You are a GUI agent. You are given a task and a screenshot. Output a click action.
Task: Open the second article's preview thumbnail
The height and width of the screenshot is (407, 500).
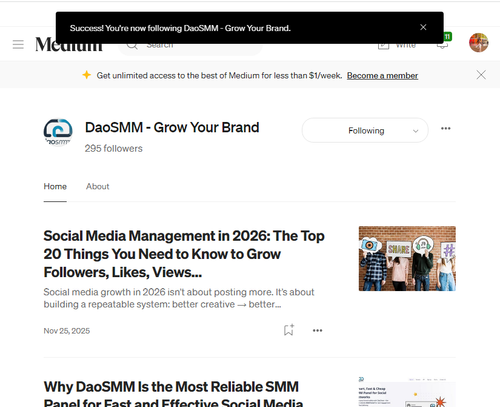[407, 392]
